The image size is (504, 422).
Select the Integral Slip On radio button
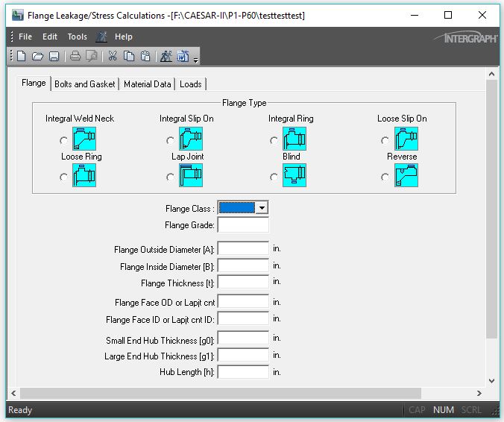point(170,141)
